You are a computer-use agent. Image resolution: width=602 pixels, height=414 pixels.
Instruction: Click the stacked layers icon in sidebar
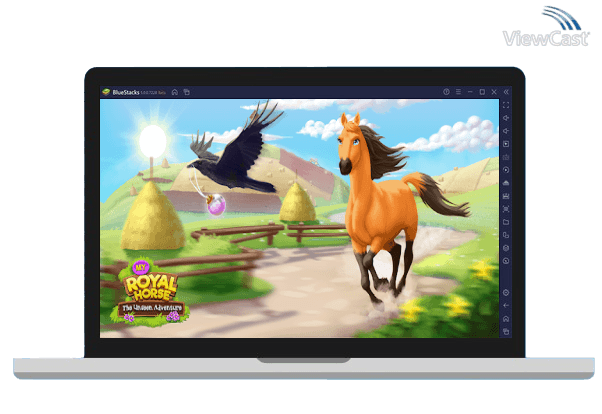click(506, 248)
